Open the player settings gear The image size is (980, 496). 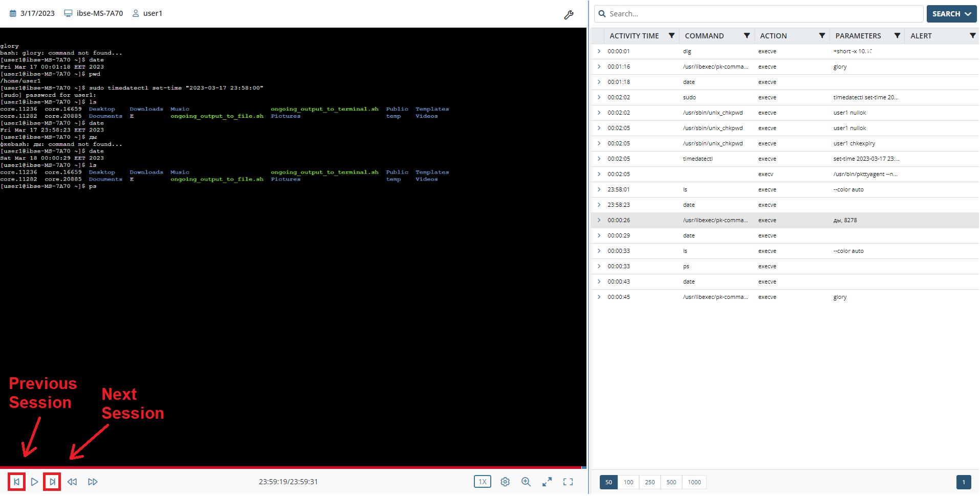coord(505,482)
